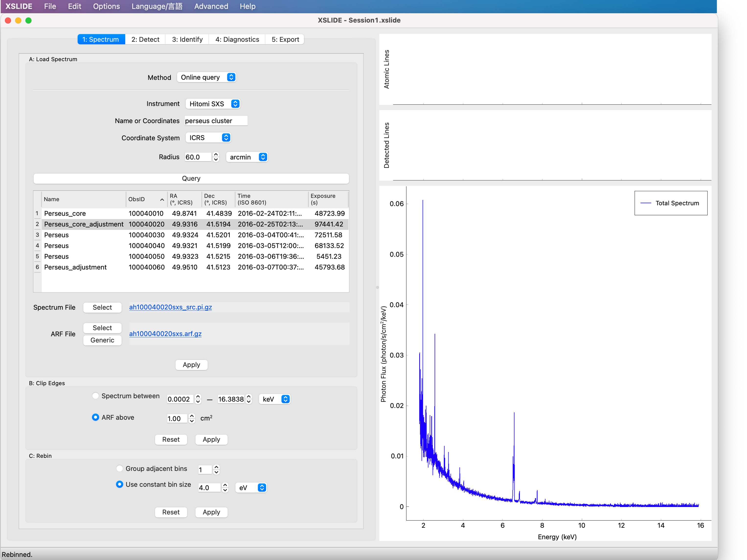The height and width of the screenshot is (560, 747).
Task: Switch to the 4: Diagnostics tab
Action: (x=237, y=40)
